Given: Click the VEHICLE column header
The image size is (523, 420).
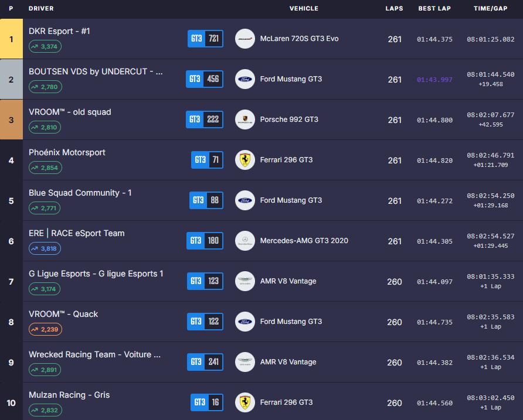Looking at the screenshot, I should coord(304,9).
